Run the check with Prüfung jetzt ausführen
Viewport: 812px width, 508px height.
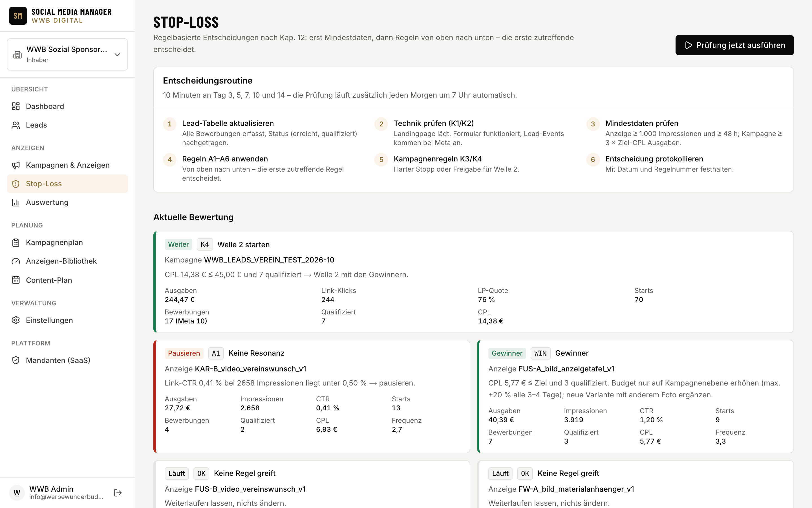tap(734, 45)
